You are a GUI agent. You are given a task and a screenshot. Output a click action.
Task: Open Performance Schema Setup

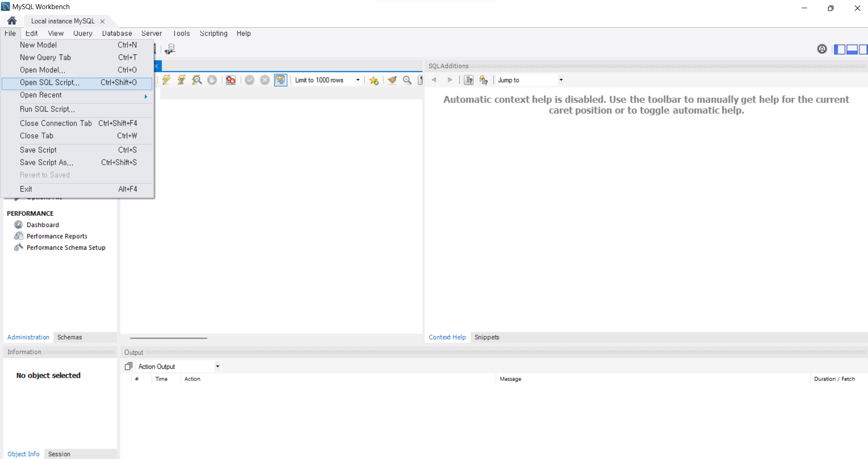click(66, 247)
